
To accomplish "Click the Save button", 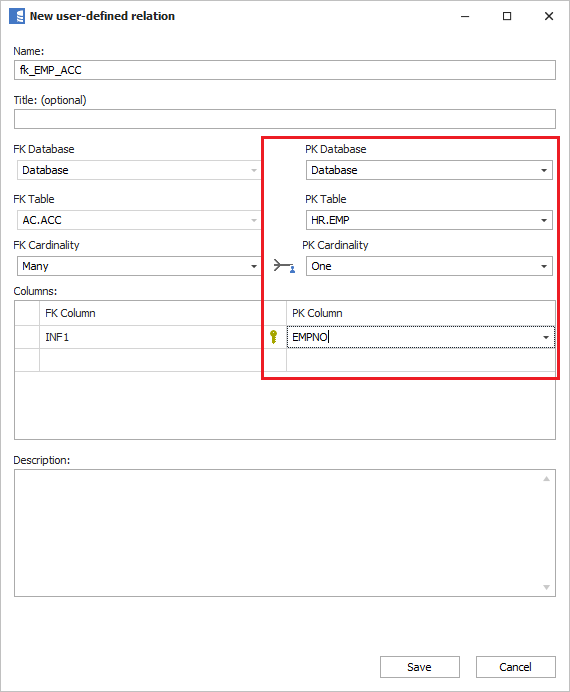I will tap(420, 667).
